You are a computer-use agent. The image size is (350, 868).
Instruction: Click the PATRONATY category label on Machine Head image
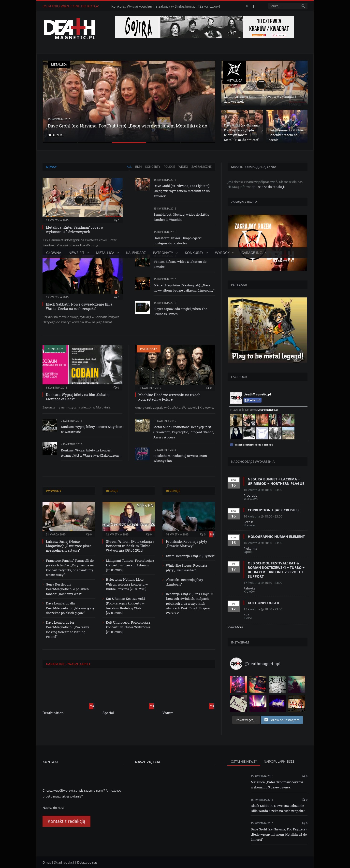148,349
